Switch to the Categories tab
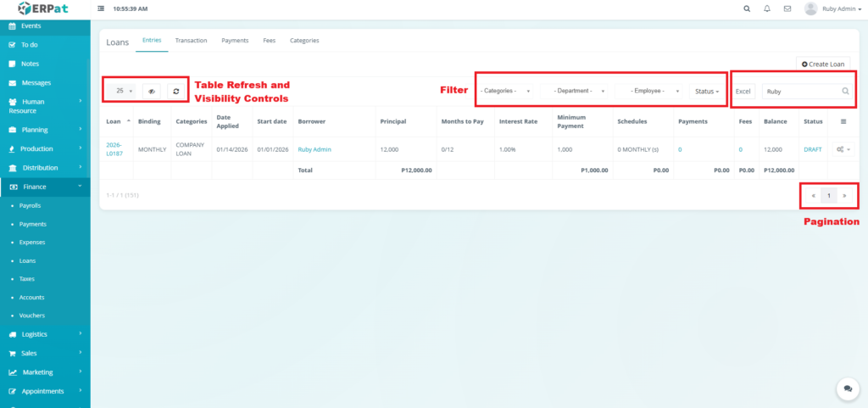The height and width of the screenshot is (408, 868). [x=304, y=40]
